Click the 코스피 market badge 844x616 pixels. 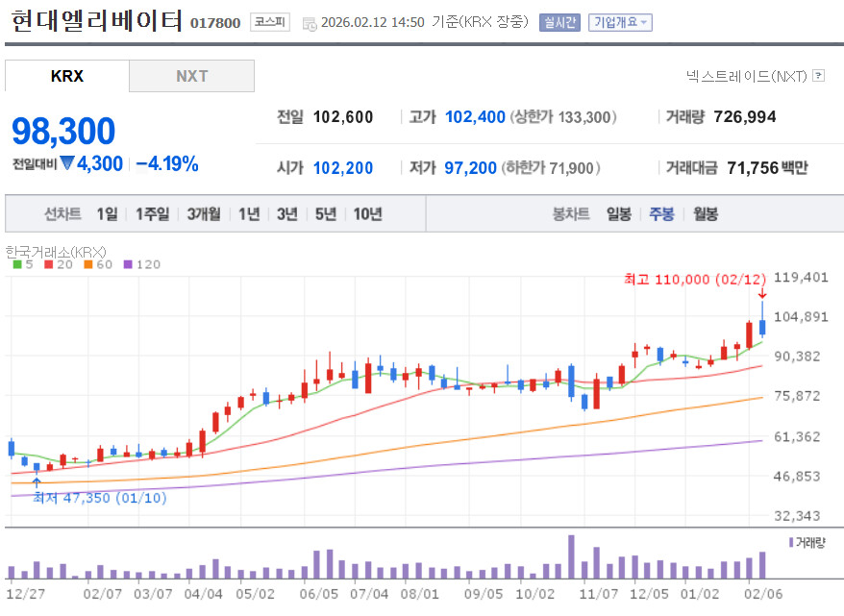tap(270, 22)
